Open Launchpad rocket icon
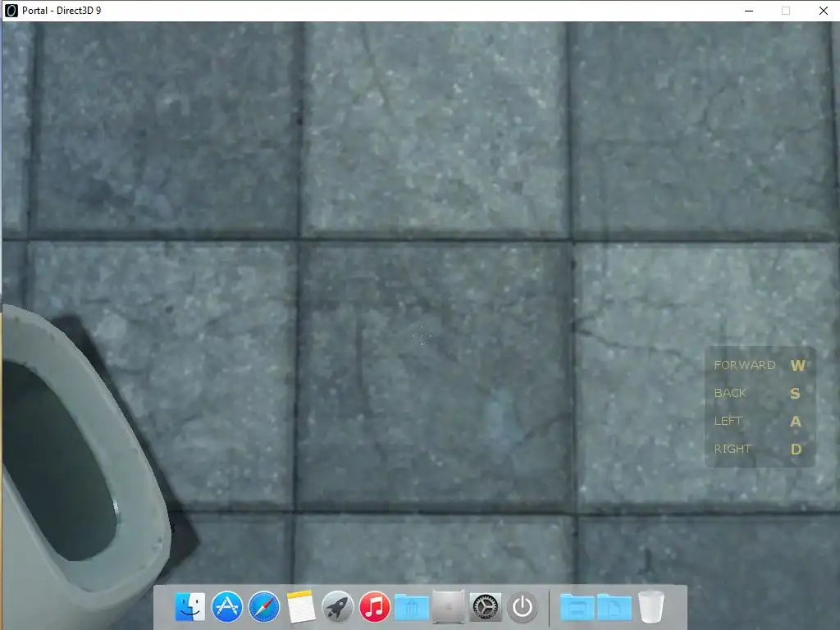The width and height of the screenshot is (840, 630). tap(337, 607)
